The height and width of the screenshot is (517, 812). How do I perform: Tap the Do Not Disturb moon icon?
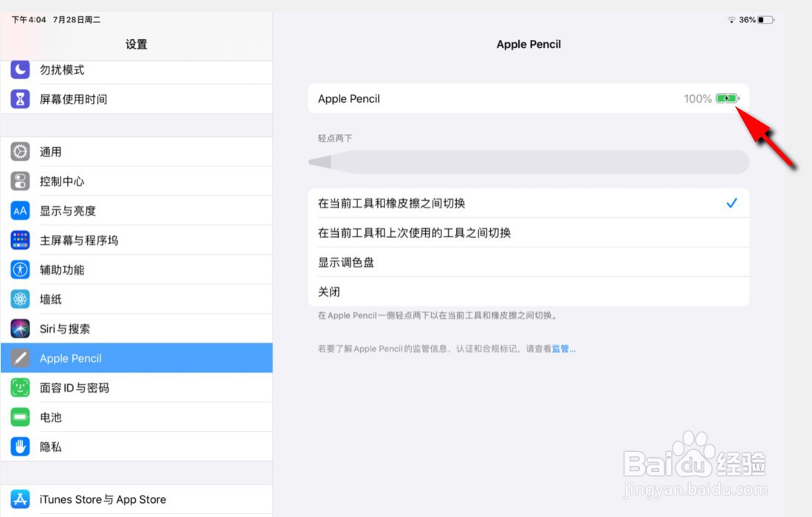[x=20, y=69]
